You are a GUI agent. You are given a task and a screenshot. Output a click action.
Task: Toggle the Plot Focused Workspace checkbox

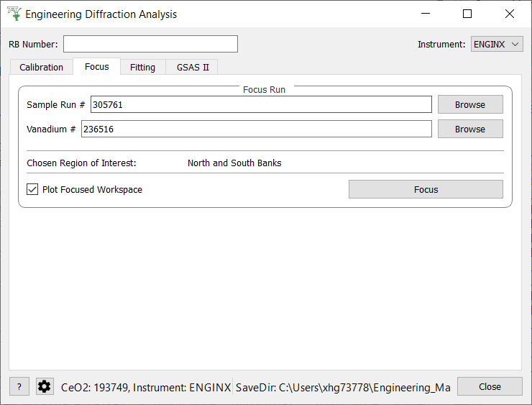pyautogui.click(x=32, y=189)
